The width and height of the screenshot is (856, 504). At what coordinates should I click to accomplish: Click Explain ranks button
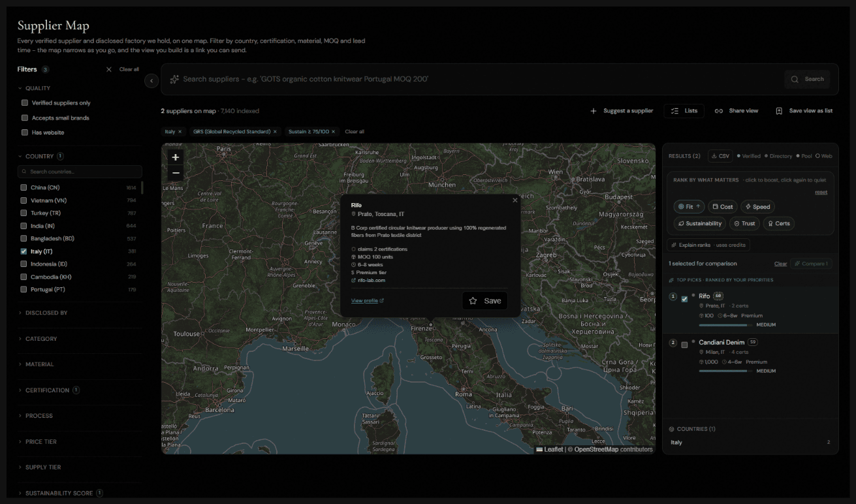pyautogui.click(x=708, y=245)
